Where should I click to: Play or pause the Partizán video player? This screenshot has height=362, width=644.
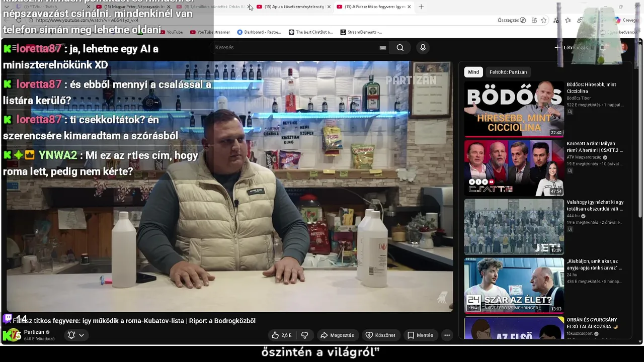click(x=230, y=187)
